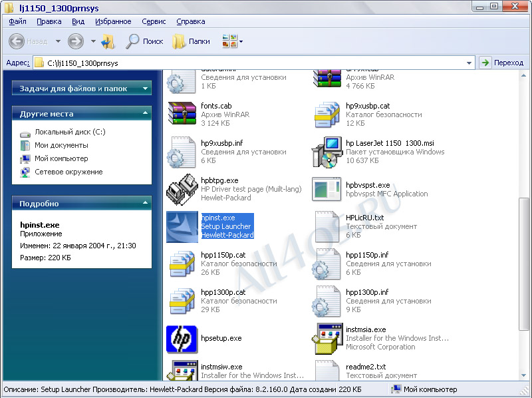Expand the Back button history dropdown arrow

(x=58, y=41)
